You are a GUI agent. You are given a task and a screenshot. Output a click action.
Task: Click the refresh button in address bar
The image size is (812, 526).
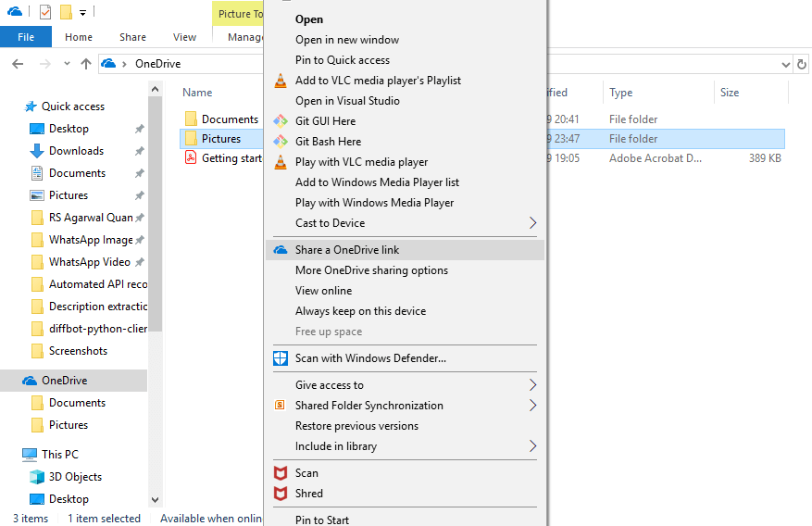pos(802,64)
